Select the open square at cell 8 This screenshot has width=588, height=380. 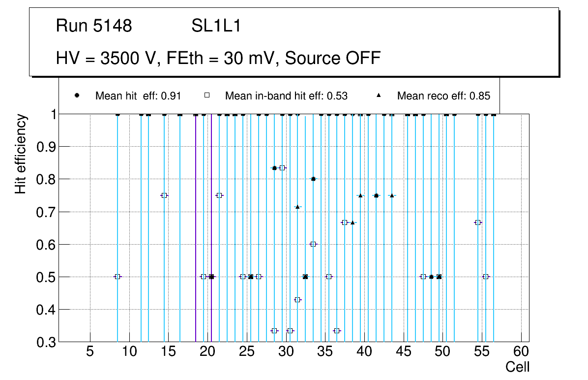118,277
